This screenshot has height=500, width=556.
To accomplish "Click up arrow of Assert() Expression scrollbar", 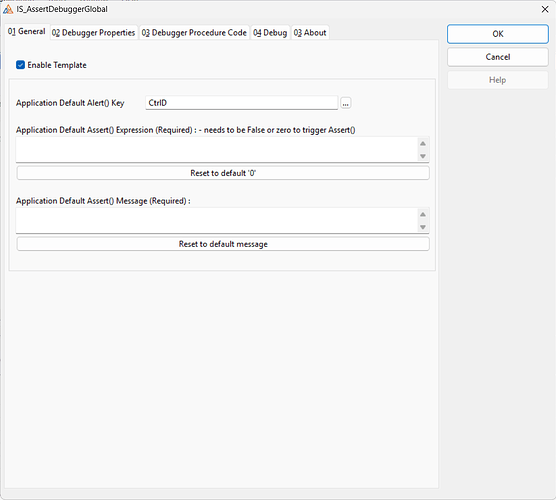I will [x=423, y=144].
